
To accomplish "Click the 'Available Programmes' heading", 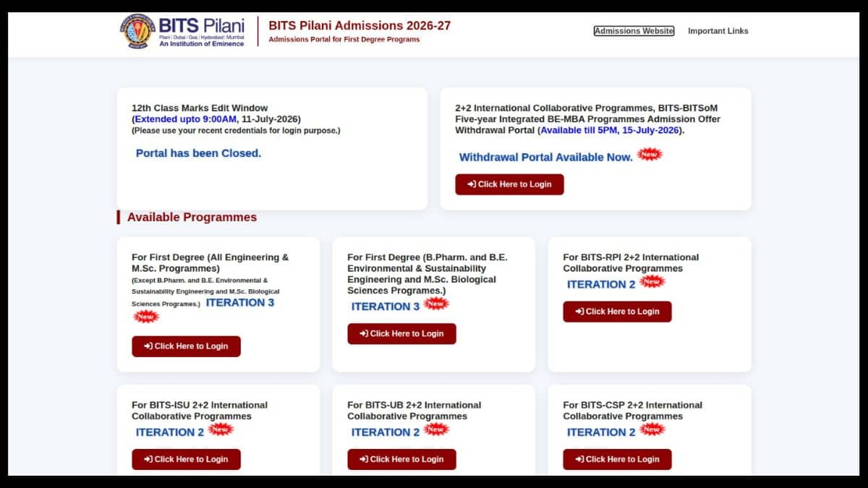I will (192, 217).
